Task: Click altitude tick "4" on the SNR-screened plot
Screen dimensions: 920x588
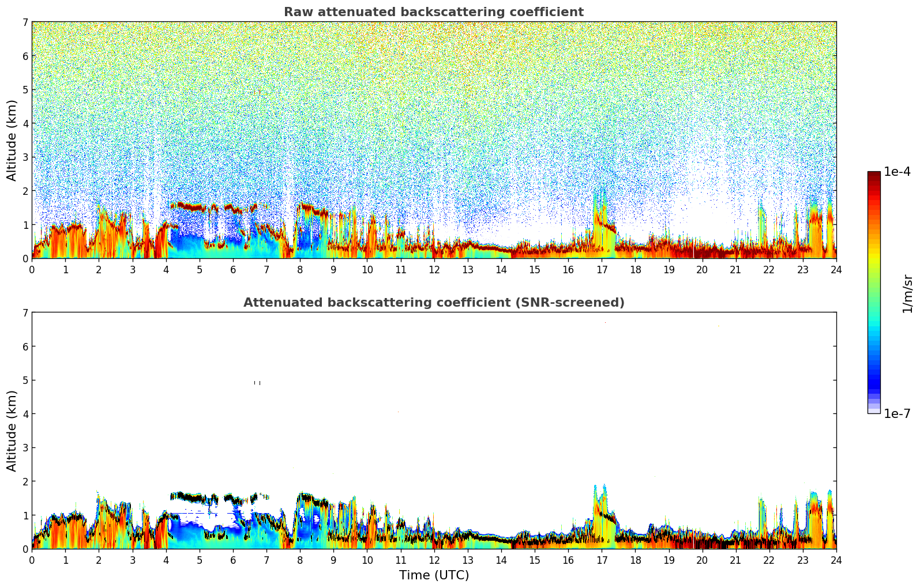Action: click(x=25, y=414)
